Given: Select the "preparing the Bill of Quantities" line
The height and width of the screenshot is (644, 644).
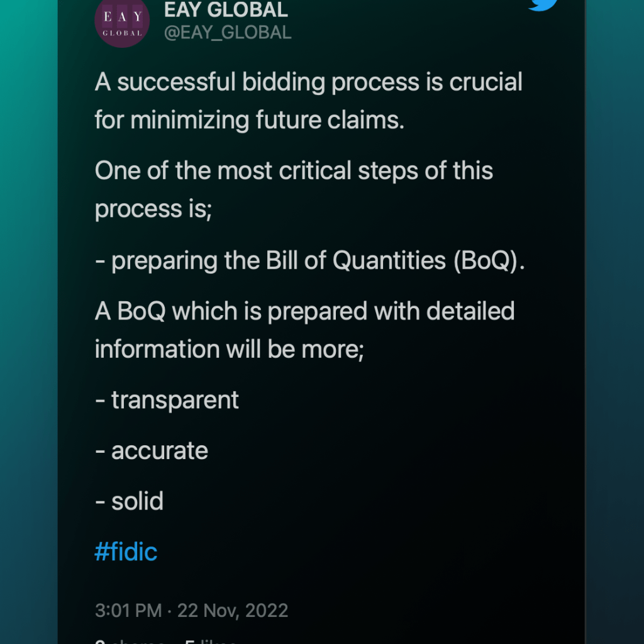Looking at the screenshot, I should point(270,260).
